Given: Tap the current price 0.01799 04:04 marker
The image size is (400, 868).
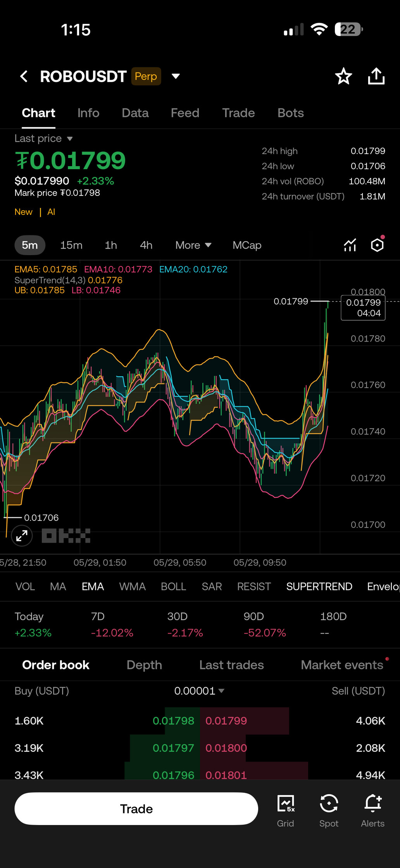Looking at the screenshot, I should (363, 308).
